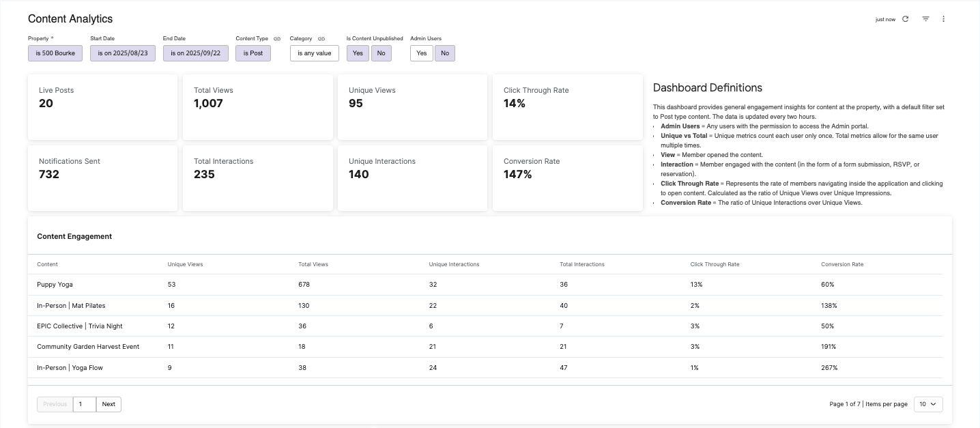Open the three-dot dashboard actions menu

coord(944,19)
